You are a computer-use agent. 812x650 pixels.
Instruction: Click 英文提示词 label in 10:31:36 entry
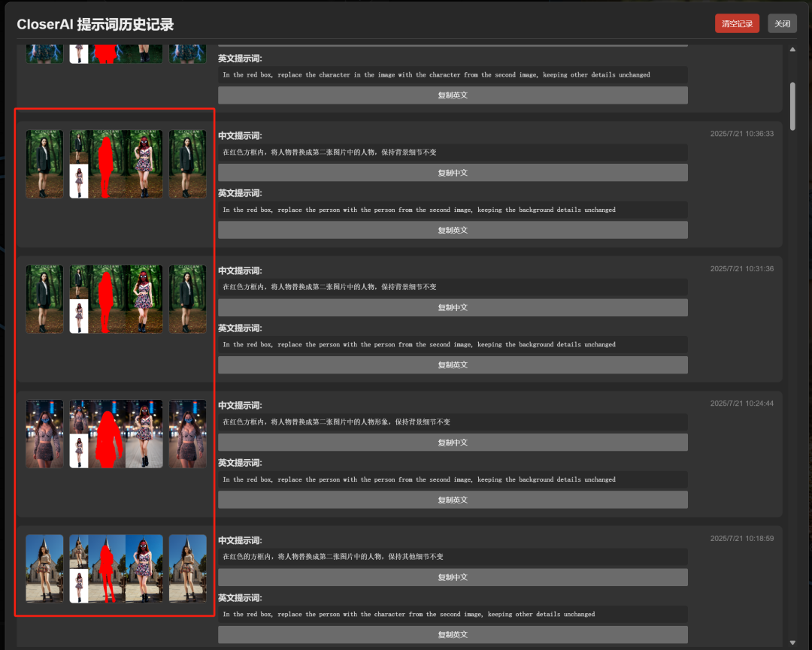pyautogui.click(x=240, y=328)
